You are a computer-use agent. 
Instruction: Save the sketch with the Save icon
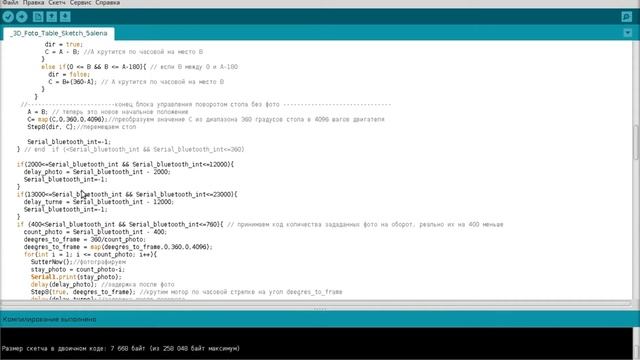(x=65, y=17)
